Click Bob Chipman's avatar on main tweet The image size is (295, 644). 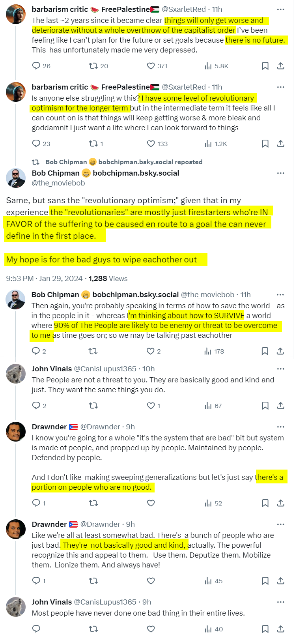point(16,178)
